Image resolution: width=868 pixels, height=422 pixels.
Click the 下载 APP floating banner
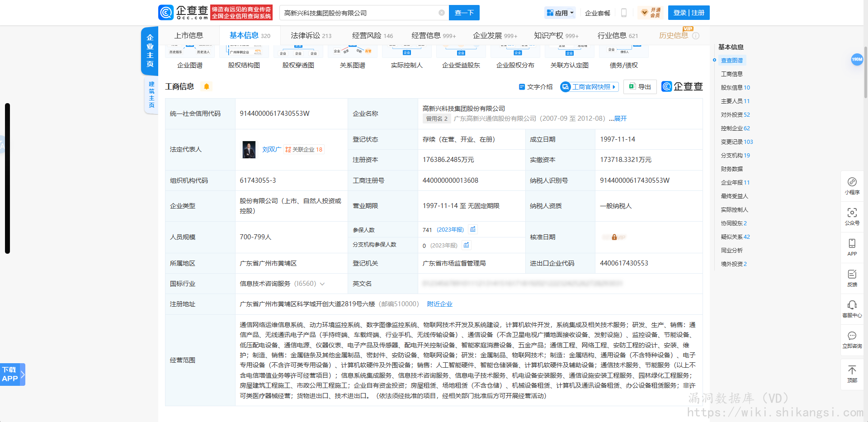12,375
